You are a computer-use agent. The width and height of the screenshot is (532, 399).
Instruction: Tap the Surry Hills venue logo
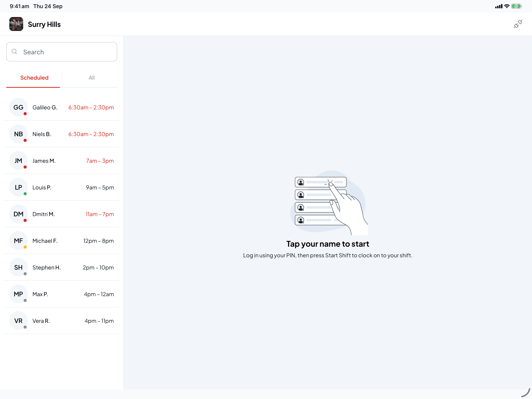[x=16, y=24]
